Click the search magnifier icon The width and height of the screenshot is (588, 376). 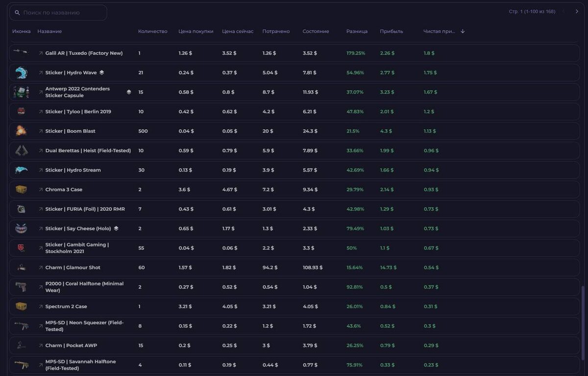click(17, 13)
